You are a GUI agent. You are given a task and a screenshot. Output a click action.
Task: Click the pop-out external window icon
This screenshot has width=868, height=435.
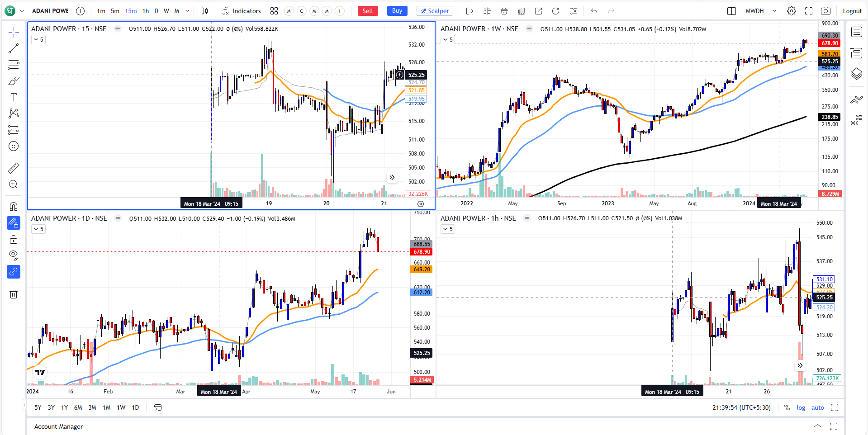click(538, 11)
